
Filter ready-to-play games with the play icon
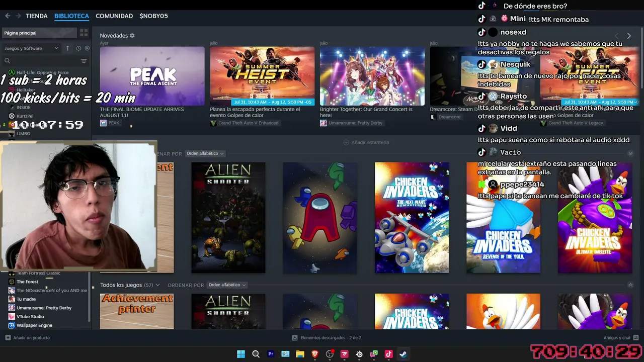tap(87, 48)
